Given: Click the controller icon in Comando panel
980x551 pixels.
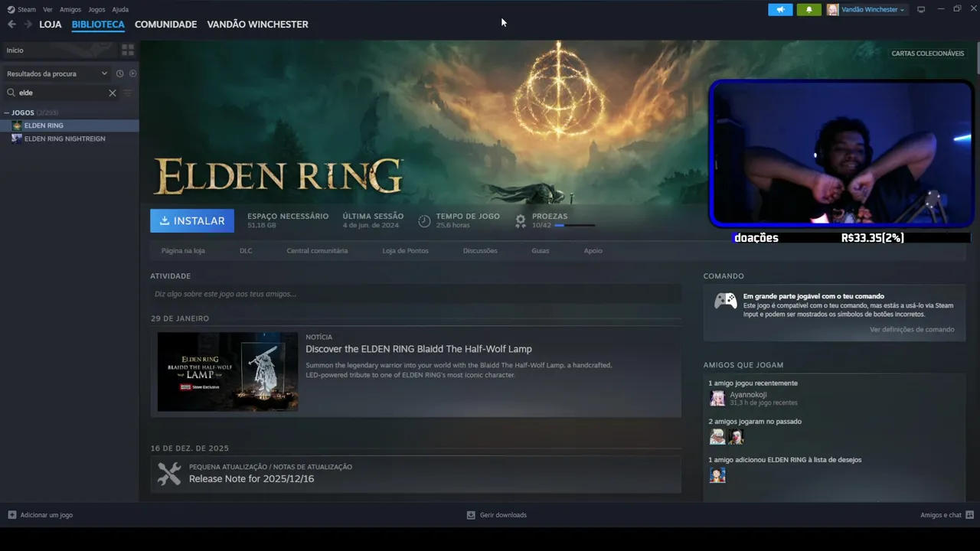Looking at the screenshot, I should coord(726,300).
